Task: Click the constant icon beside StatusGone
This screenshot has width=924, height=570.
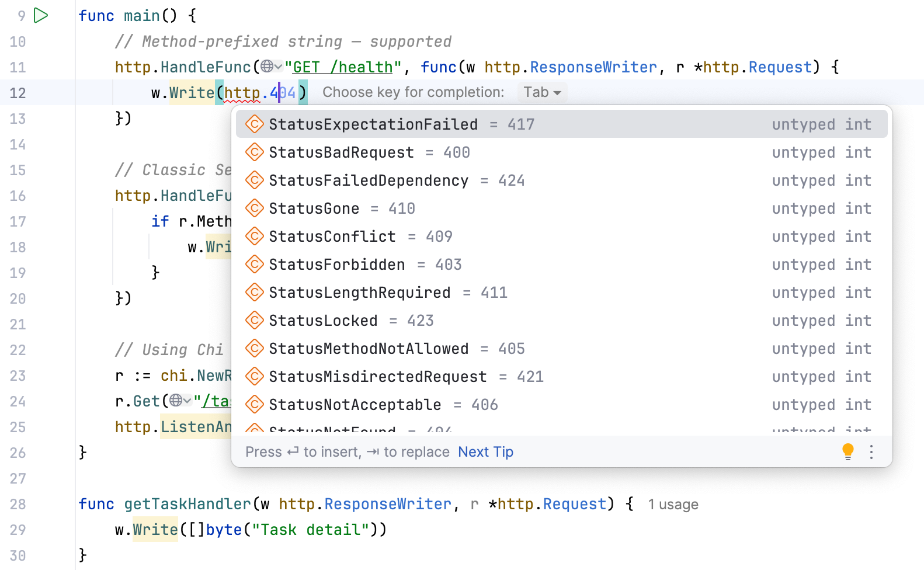Action: 255,208
